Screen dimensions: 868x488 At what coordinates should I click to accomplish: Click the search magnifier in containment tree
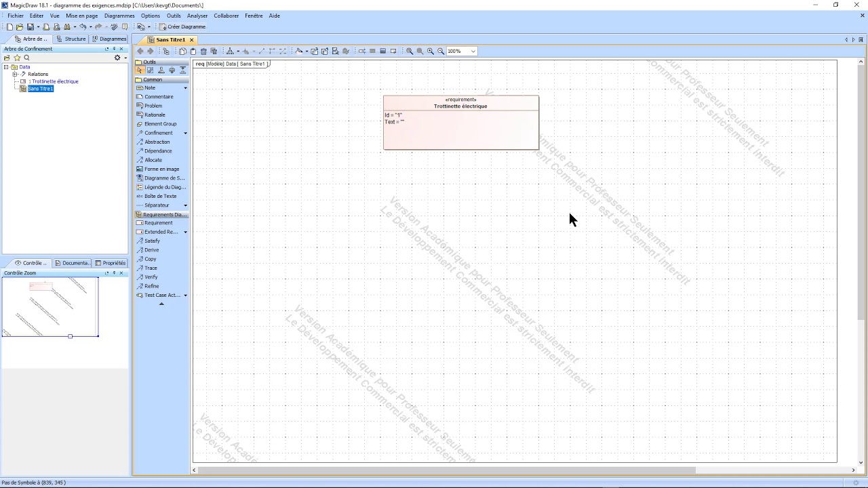[26, 58]
